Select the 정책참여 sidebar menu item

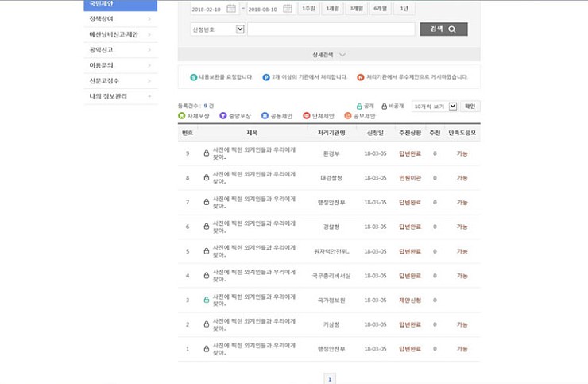click(x=121, y=19)
